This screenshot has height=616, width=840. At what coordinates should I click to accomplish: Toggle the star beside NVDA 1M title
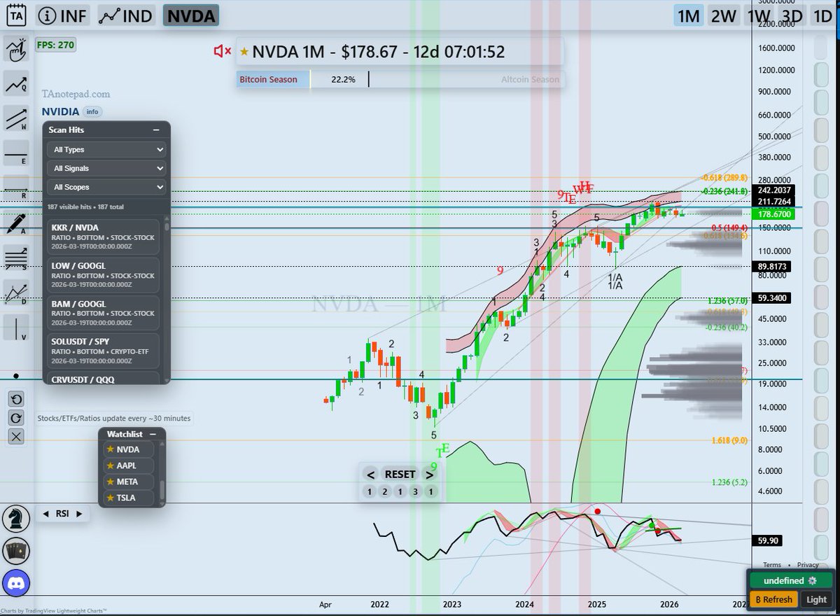244,52
